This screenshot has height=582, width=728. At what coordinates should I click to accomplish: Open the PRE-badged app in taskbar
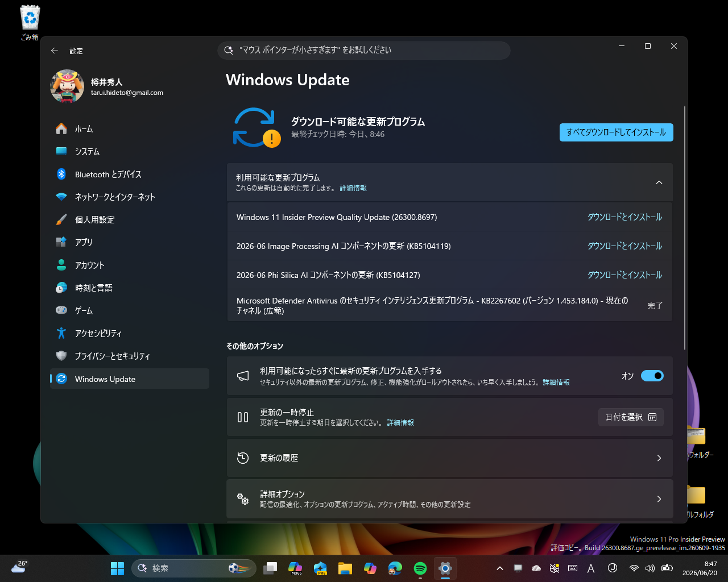(320, 568)
